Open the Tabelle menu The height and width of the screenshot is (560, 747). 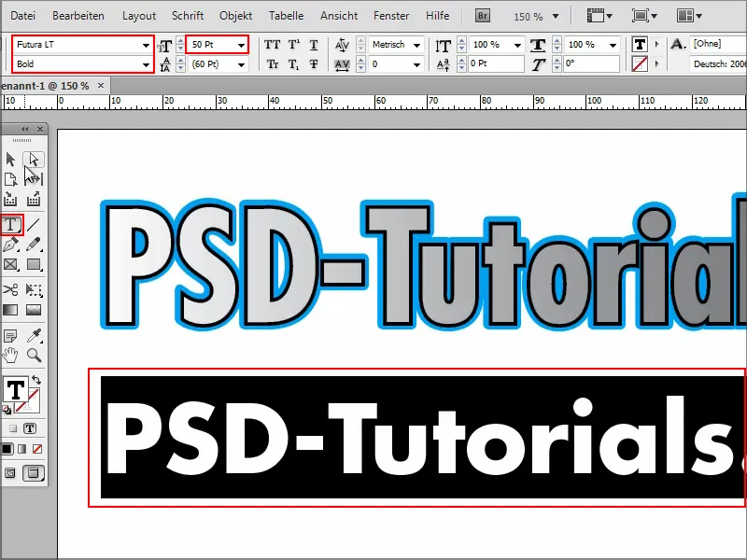[x=286, y=16]
